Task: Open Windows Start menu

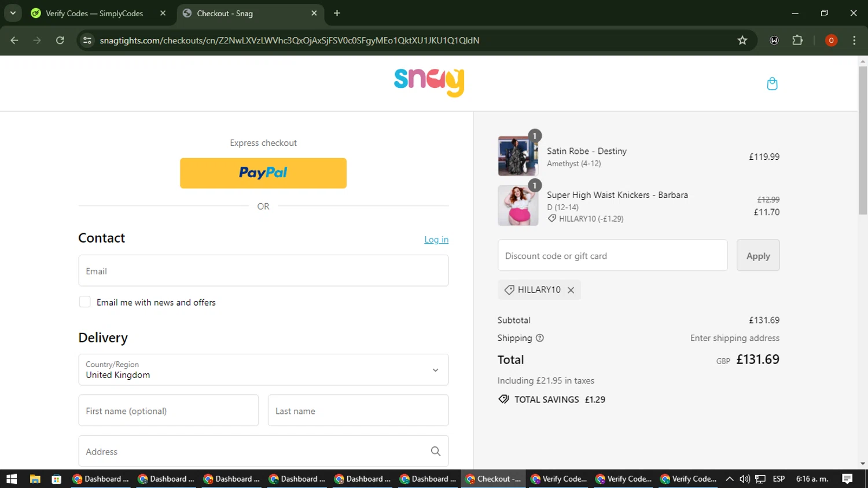Action: coord(12,479)
